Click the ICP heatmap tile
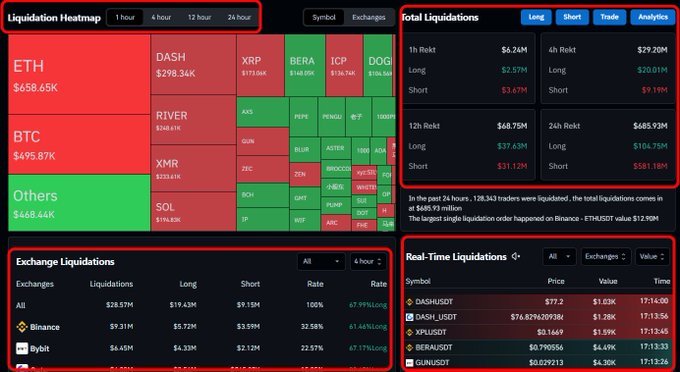This screenshot has height=372, width=680. [344, 65]
